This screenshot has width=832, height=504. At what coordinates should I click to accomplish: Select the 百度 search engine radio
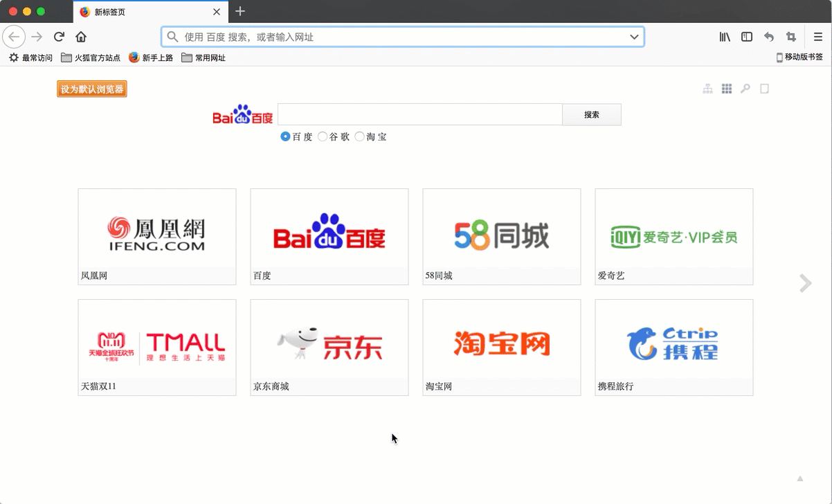coord(285,137)
